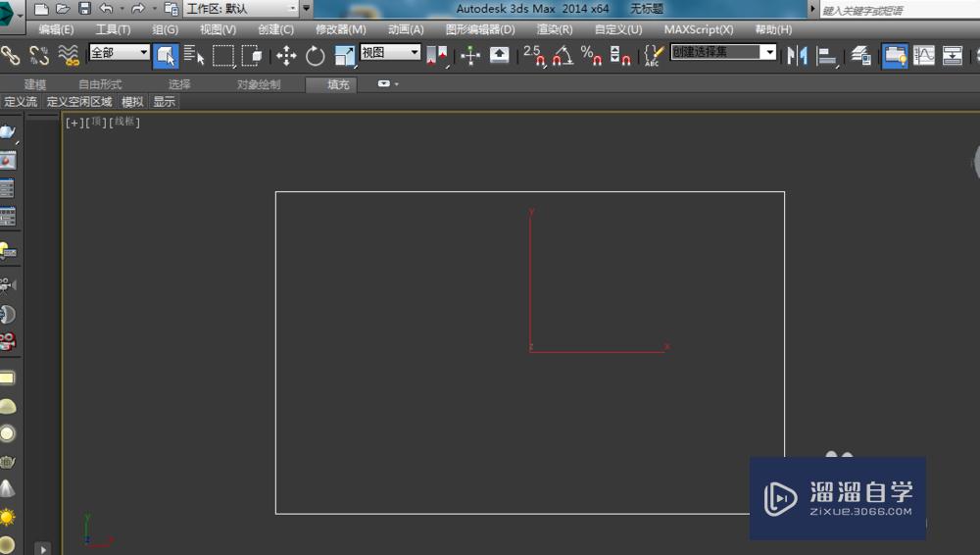Select the Bind to Space Warp tool
The height and width of the screenshot is (555, 980).
point(69,56)
